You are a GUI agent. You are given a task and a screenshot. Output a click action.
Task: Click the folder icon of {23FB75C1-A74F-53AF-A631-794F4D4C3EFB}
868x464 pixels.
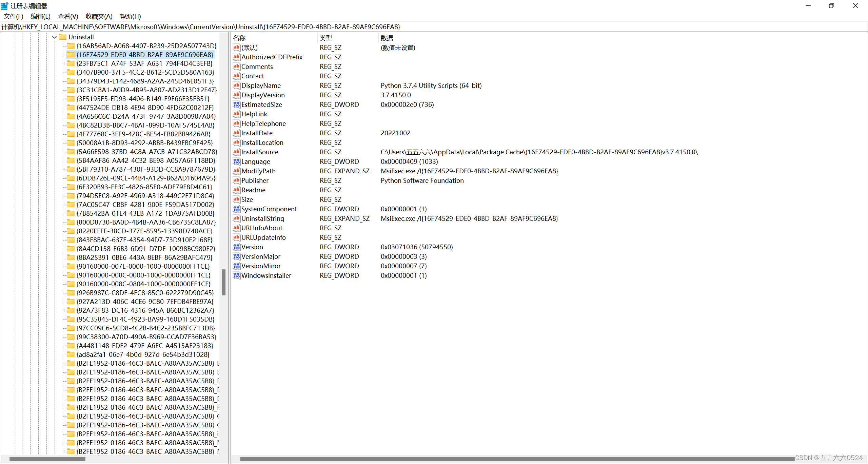[x=71, y=63]
